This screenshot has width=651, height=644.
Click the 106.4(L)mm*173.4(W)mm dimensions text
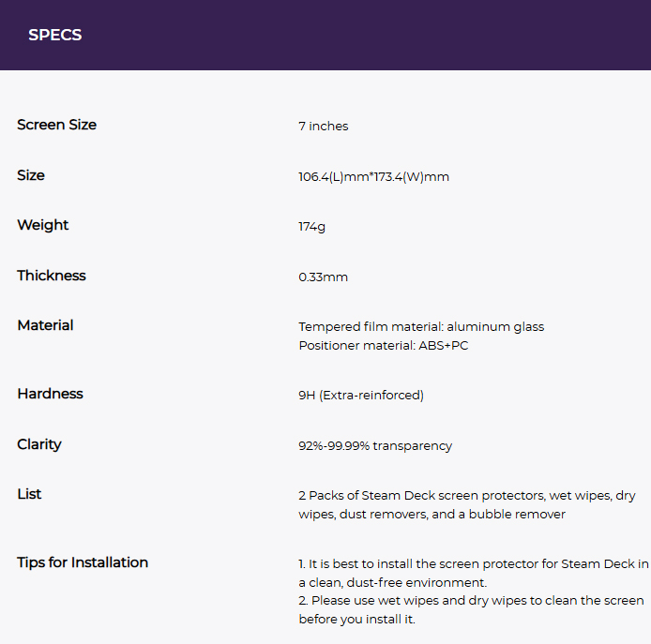click(x=373, y=176)
